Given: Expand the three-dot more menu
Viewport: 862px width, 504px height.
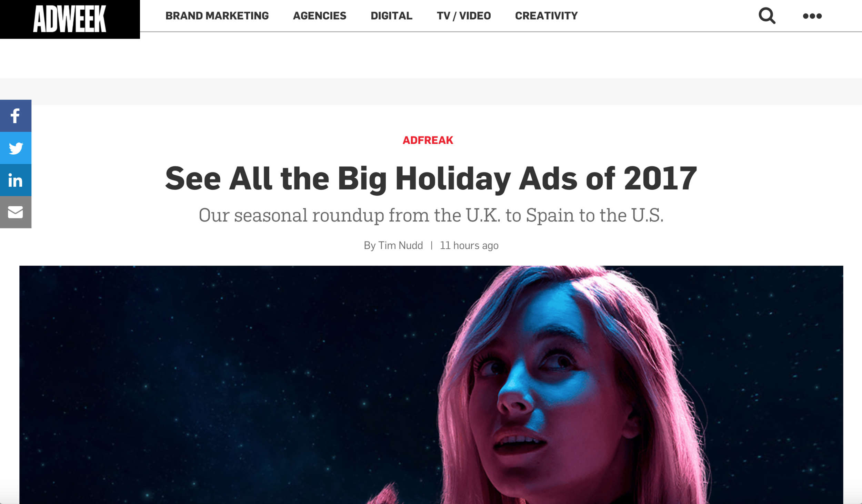Looking at the screenshot, I should [x=812, y=16].
